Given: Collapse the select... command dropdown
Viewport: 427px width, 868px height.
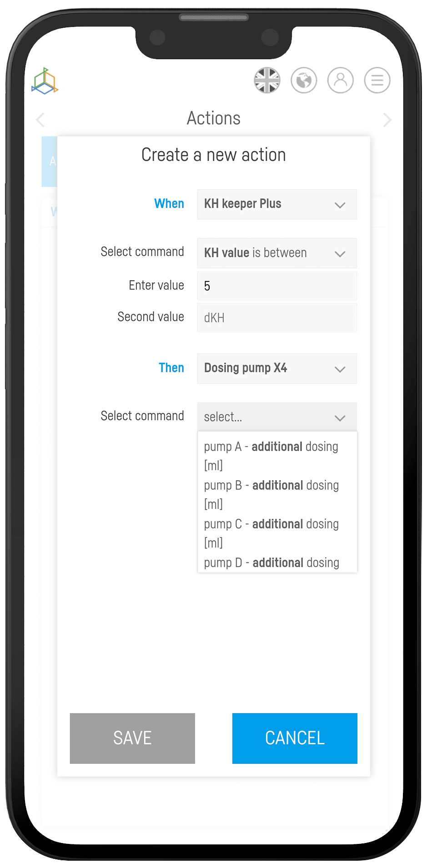Looking at the screenshot, I should pyautogui.click(x=276, y=417).
